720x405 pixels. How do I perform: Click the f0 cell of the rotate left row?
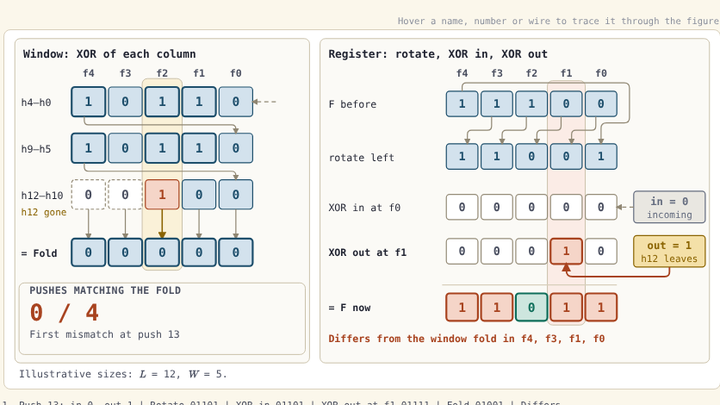(x=601, y=157)
